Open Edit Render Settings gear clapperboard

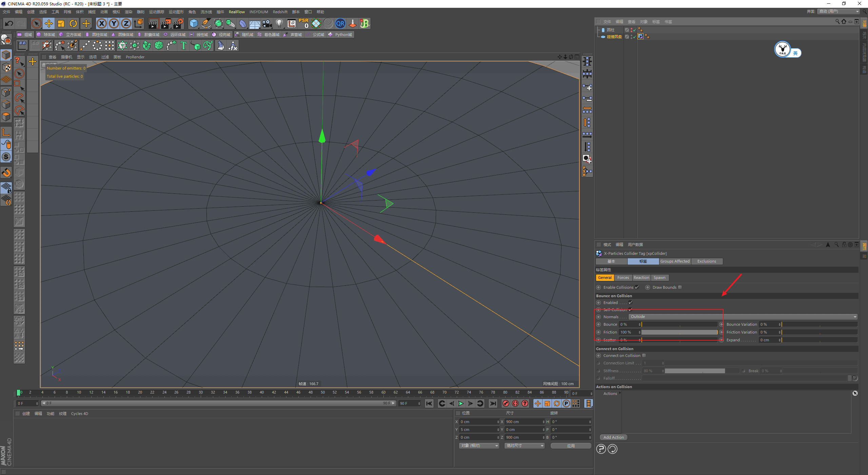[178, 23]
